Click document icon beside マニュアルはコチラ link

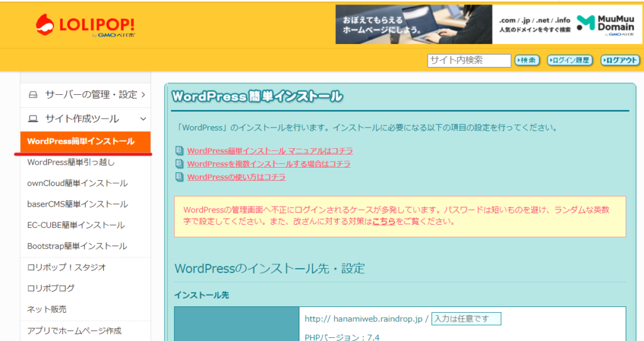click(179, 151)
